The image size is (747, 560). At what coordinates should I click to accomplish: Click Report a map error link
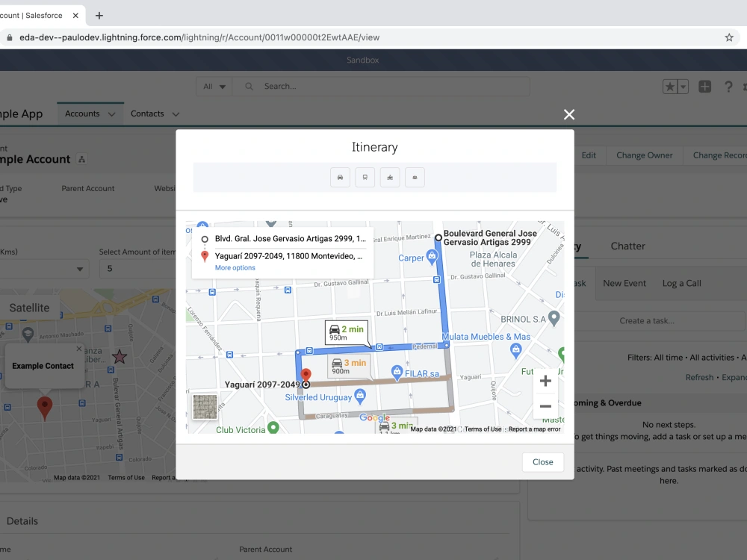(x=534, y=429)
